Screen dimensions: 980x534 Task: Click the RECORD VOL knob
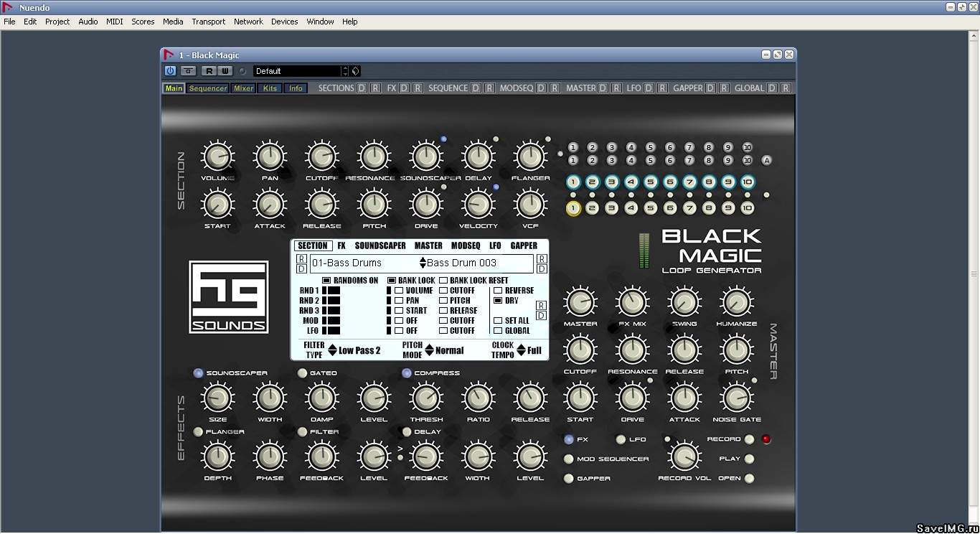[684, 457]
